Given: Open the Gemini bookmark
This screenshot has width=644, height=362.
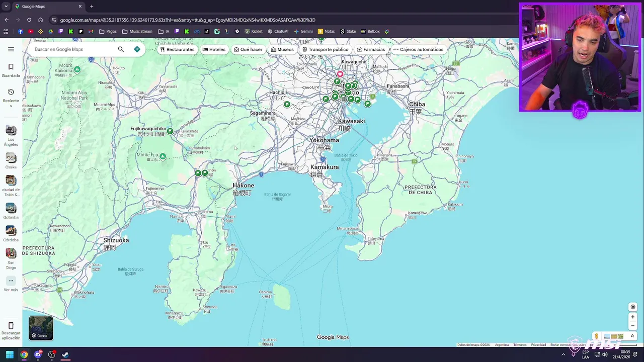Looking at the screenshot, I should pos(303,31).
